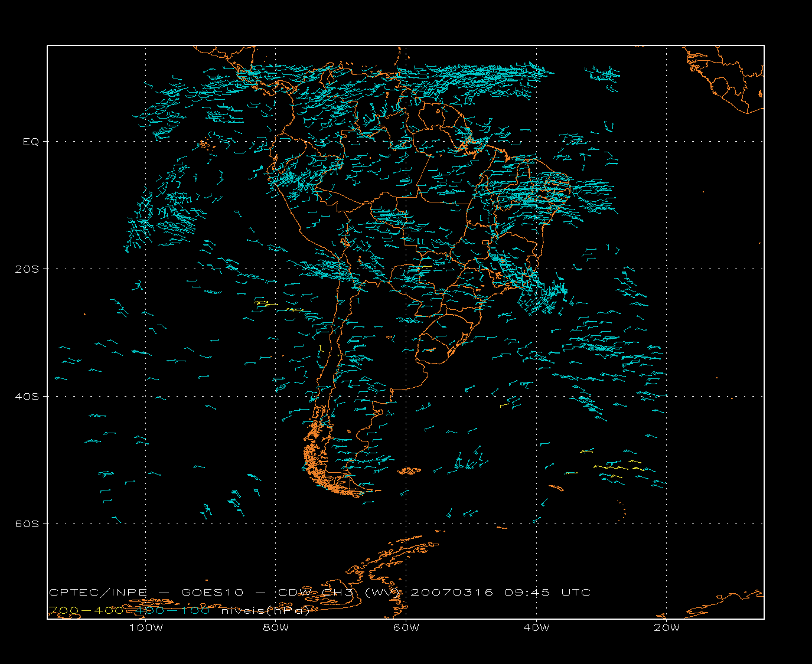Click the 60W longitude label
Viewport: 812px width, 664px height.
pyautogui.click(x=406, y=627)
